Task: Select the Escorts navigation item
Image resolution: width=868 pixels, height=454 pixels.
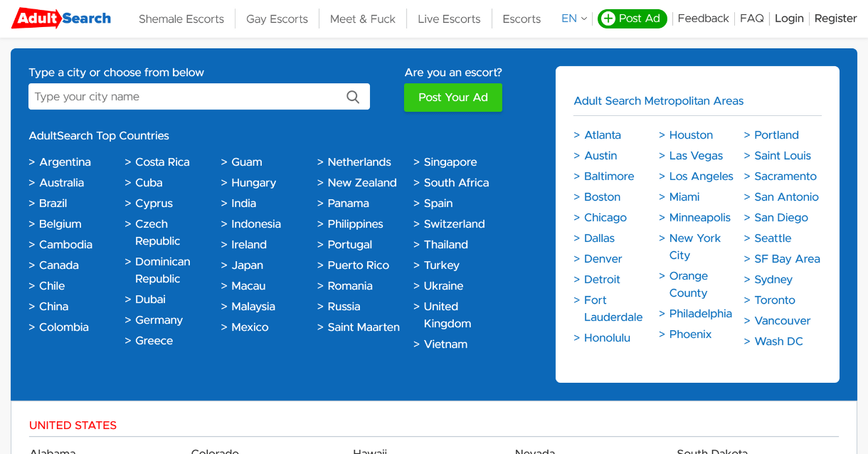Action: [x=522, y=19]
